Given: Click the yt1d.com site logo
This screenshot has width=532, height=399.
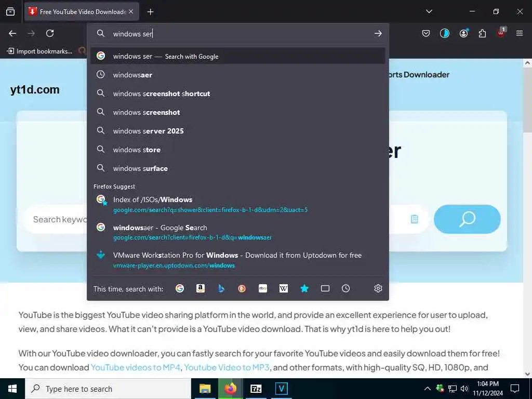Looking at the screenshot, I should click(35, 89).
